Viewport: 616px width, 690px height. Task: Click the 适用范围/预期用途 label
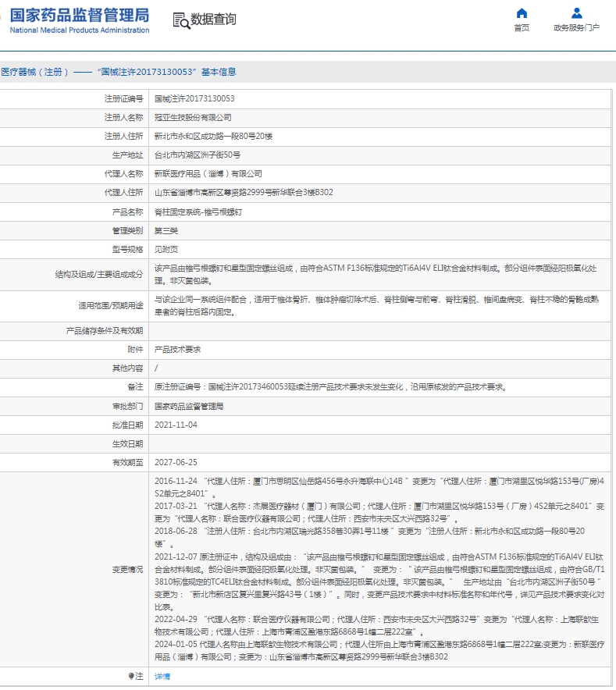point(111,305)
